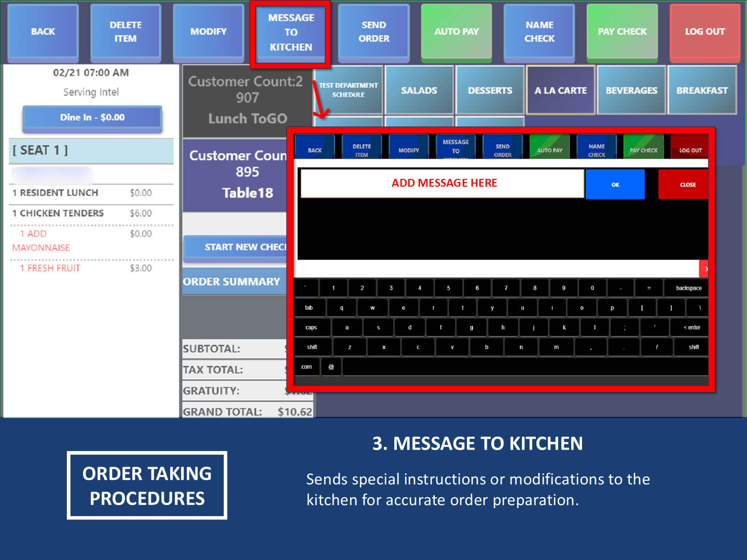Tap the @ key on on-screen keyboard

(331, 367)
